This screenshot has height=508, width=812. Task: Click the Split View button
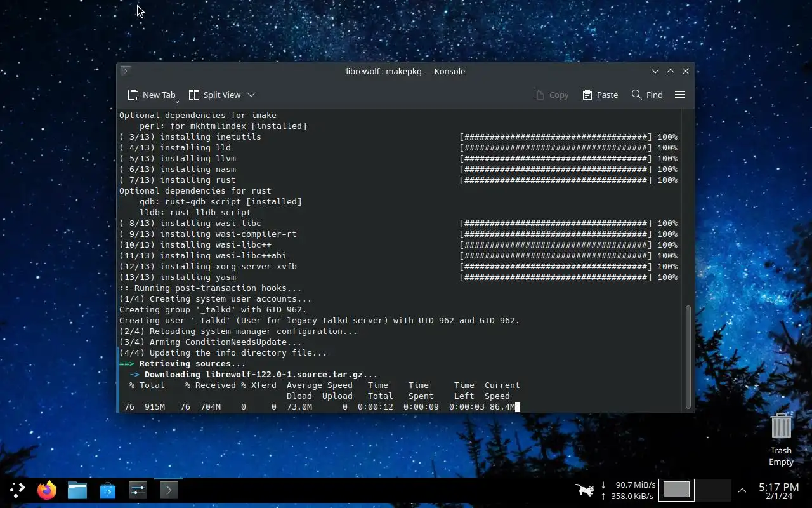point(215,95)
